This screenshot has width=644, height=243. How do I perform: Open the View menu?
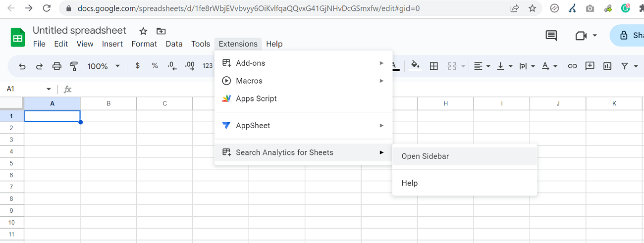85,44
